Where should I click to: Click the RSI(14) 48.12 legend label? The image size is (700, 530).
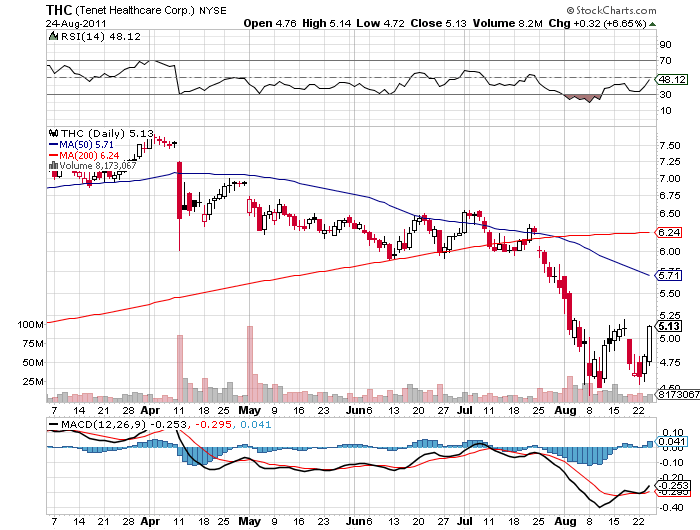(x=100, y=37)
